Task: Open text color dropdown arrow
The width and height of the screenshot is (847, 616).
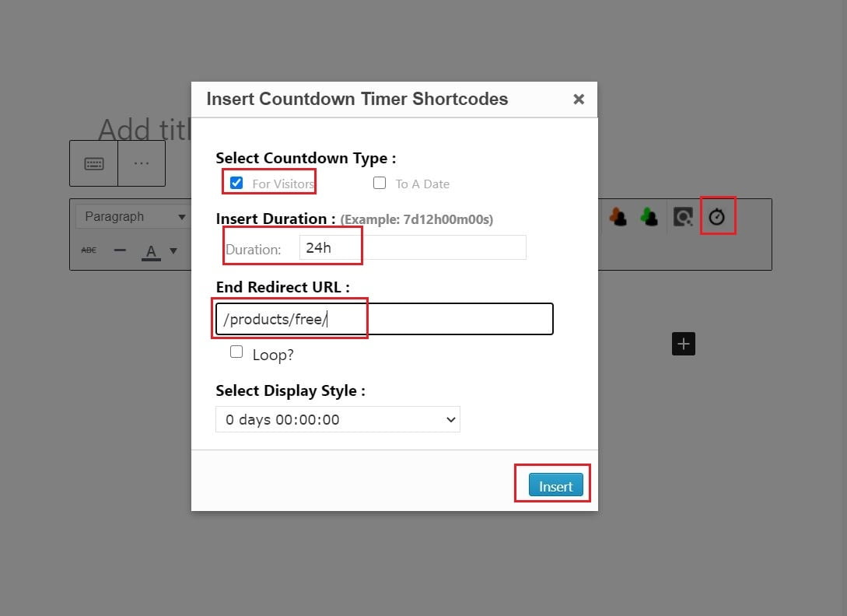Action: [x=173, y=250]
